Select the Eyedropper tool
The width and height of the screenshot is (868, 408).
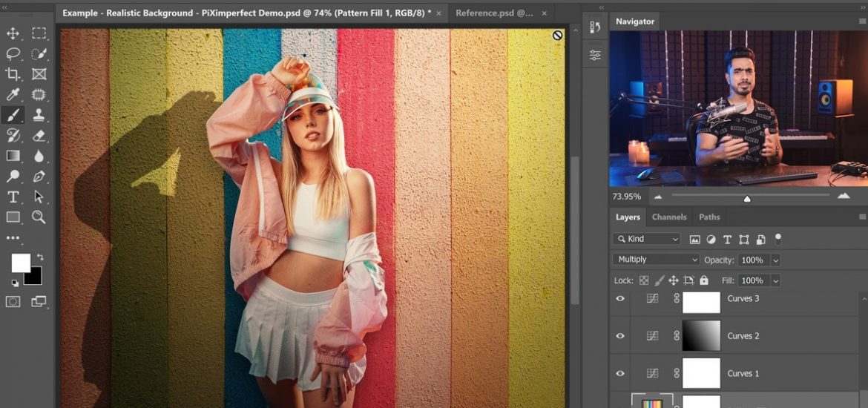13,95
